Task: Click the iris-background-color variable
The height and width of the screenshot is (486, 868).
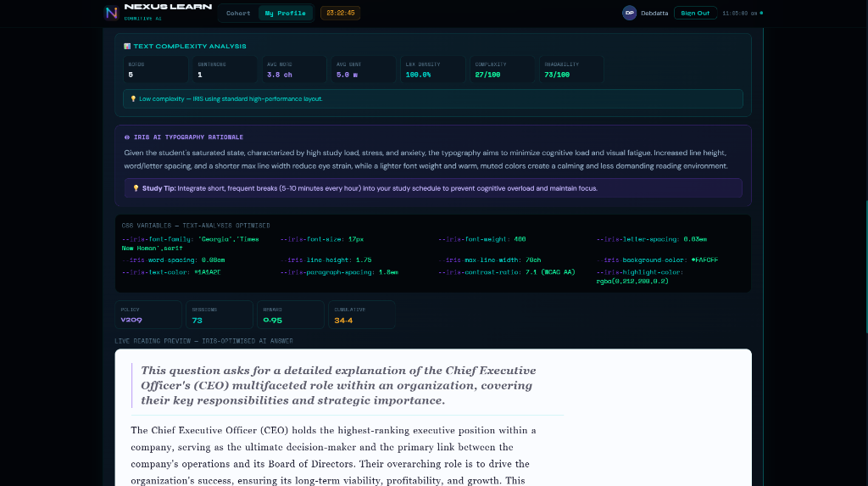Action: point(657,260)
